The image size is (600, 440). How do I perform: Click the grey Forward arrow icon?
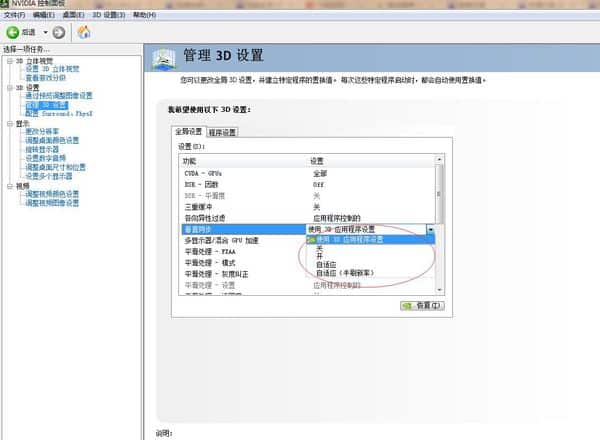point(59,33)
